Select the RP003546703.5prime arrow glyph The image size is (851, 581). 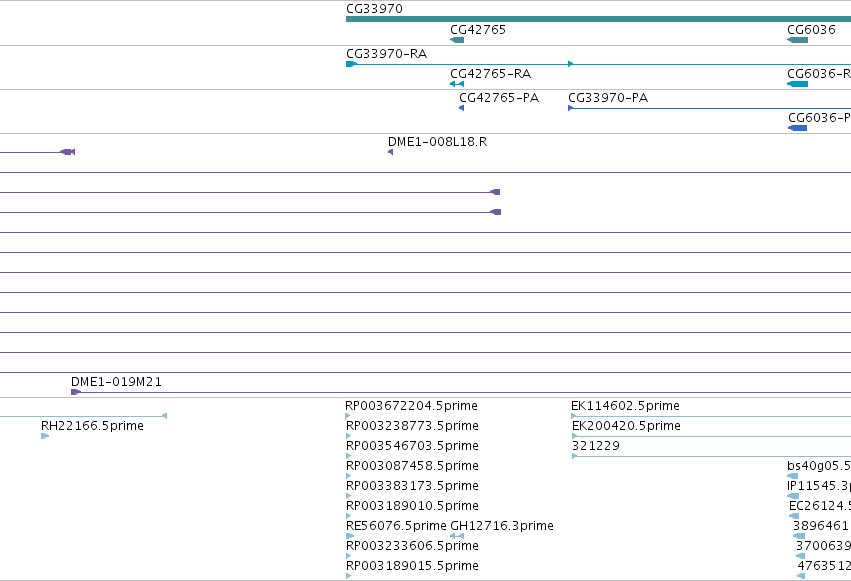click(x=348, y=456)
